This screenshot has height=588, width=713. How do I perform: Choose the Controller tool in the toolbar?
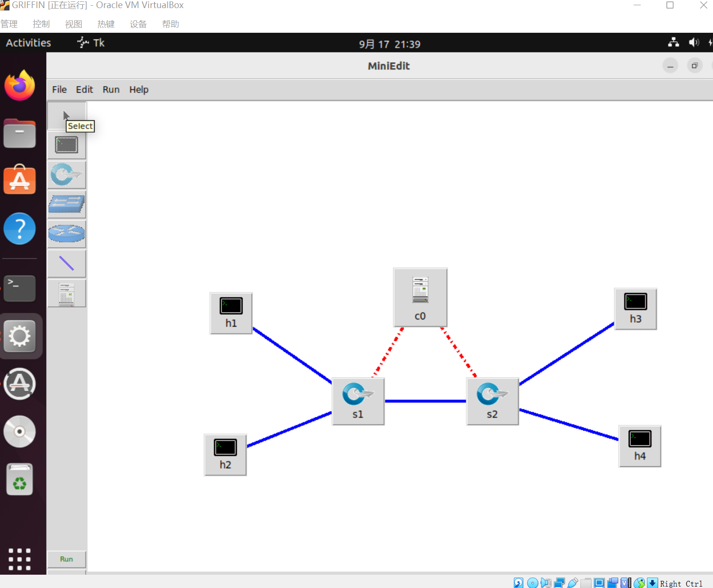coord(67,293)
